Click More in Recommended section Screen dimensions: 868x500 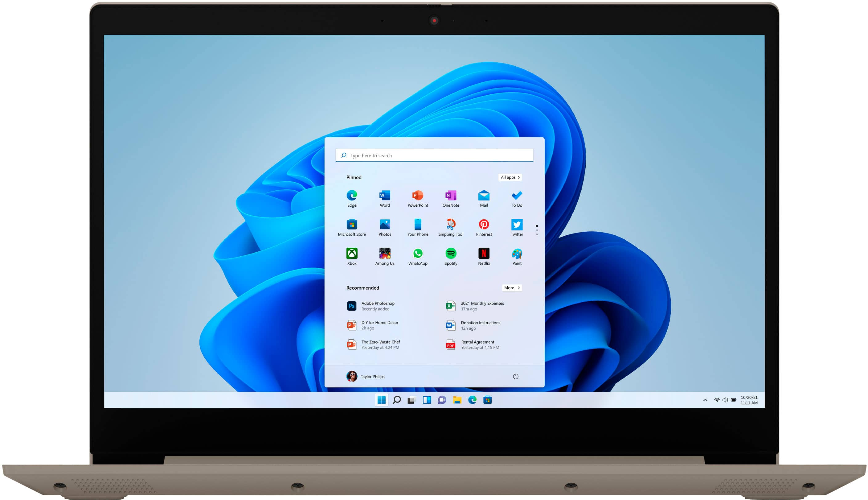[x=510, y=287]
